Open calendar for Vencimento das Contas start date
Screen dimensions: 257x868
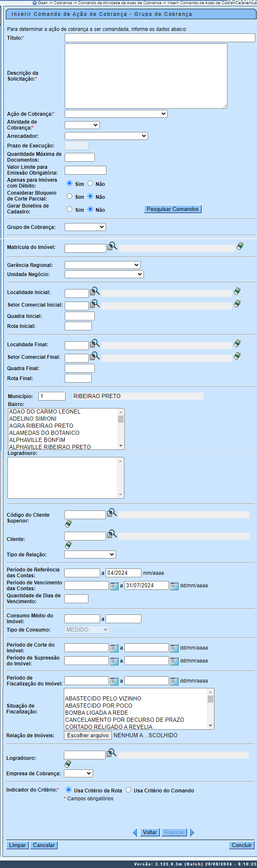[114, 586]
